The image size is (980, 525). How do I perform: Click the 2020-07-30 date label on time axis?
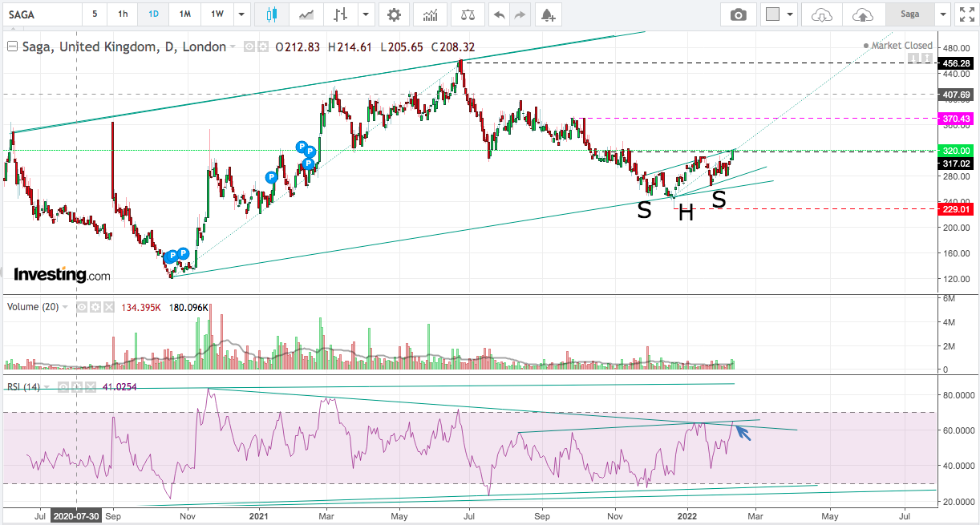(x=76, y=515)
